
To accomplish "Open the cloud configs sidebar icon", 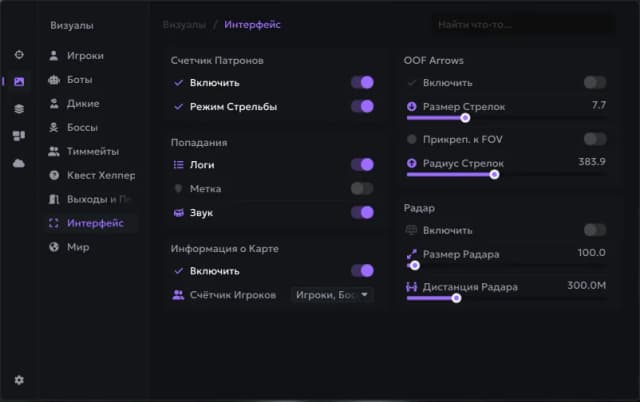I will click(x=19, y=163).
